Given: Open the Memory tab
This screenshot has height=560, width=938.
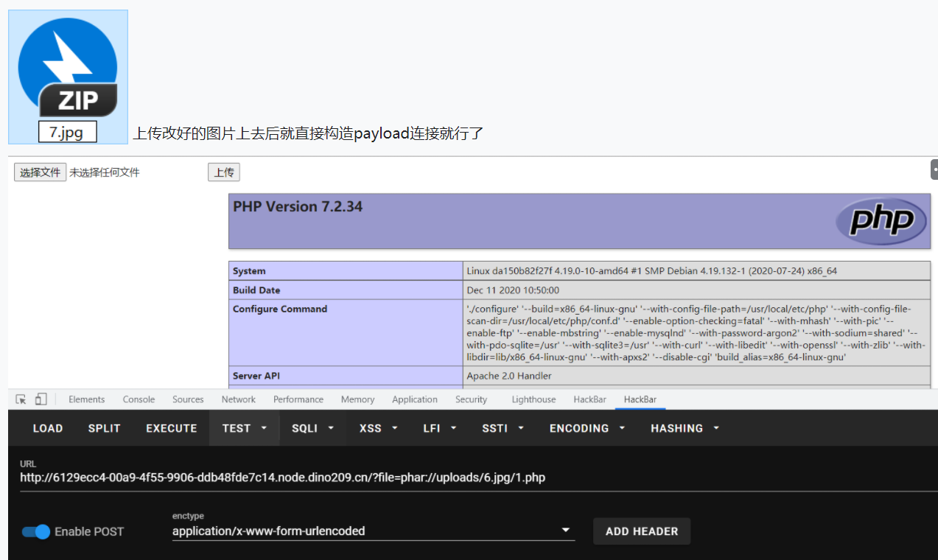Looking at the screenshot, I should point(357,399).
